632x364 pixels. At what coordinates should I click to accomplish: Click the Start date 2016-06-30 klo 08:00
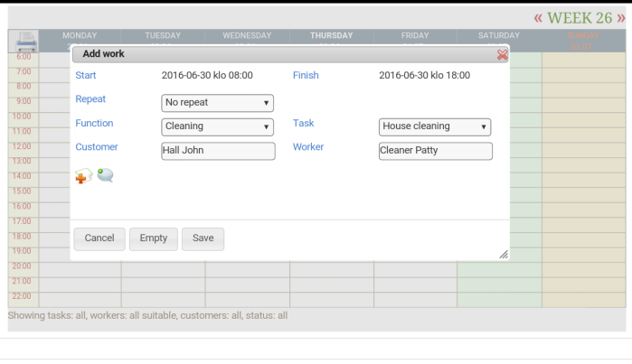coord(207,76)
